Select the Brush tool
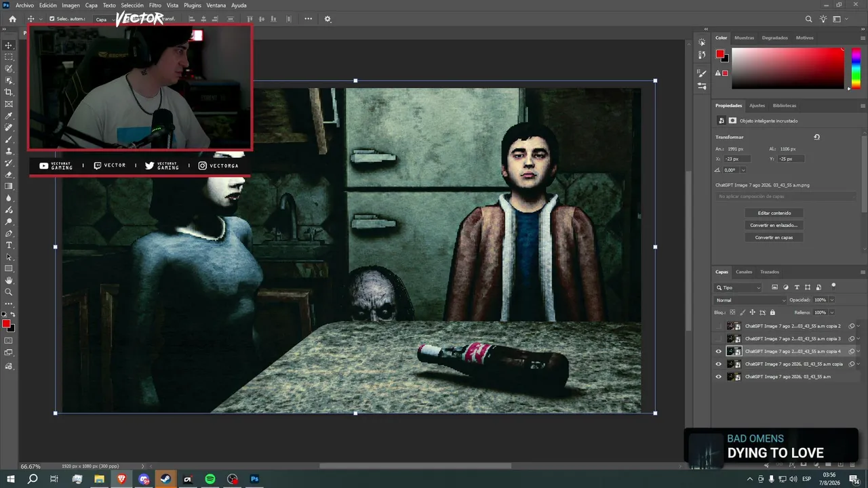This screenshot has height=488, width=868. tap(9, 139)
